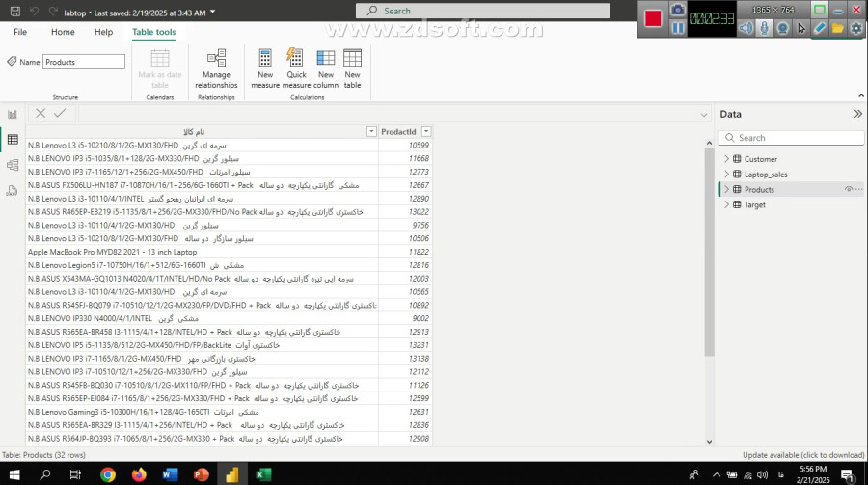Click the title bar Search box
Image resolution: width=868 pixels, height=485 pixels.
click(x=483, y=11)
